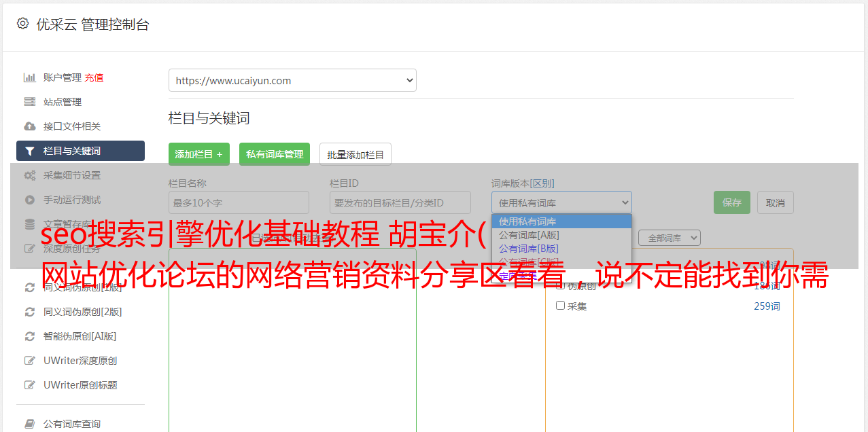Click the 栏目与关键词 page heading
This screenshot has height=432, width=868.
point(209,118)
